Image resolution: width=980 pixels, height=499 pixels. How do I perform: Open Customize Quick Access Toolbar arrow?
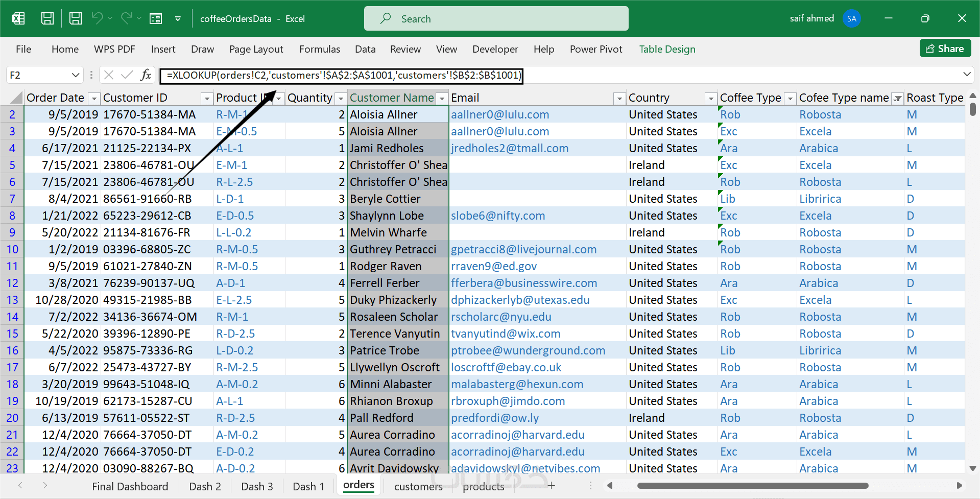[x=178, y=19]
